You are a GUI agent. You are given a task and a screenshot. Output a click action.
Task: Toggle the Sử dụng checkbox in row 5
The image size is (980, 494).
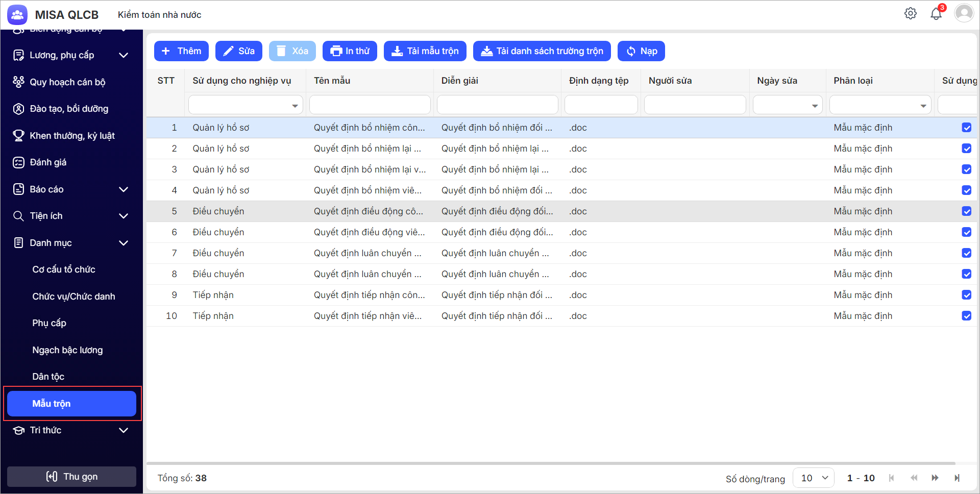point(966,211)
